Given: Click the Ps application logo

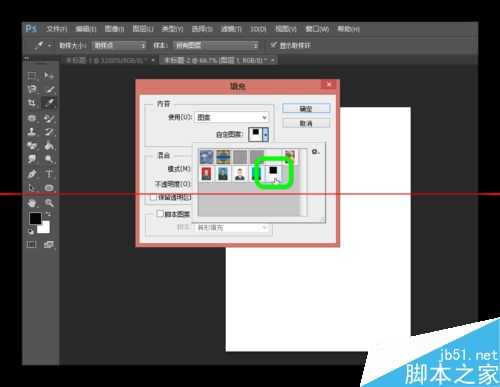Looking at the screenshot, I should 31,29.
